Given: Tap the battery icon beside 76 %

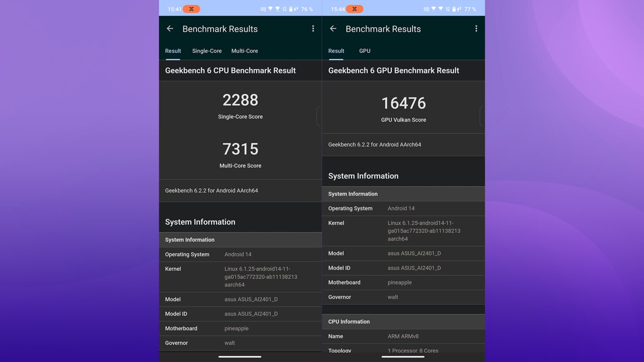Looking at the screenshot, I should pyautogui.click(x=291, y=9).
